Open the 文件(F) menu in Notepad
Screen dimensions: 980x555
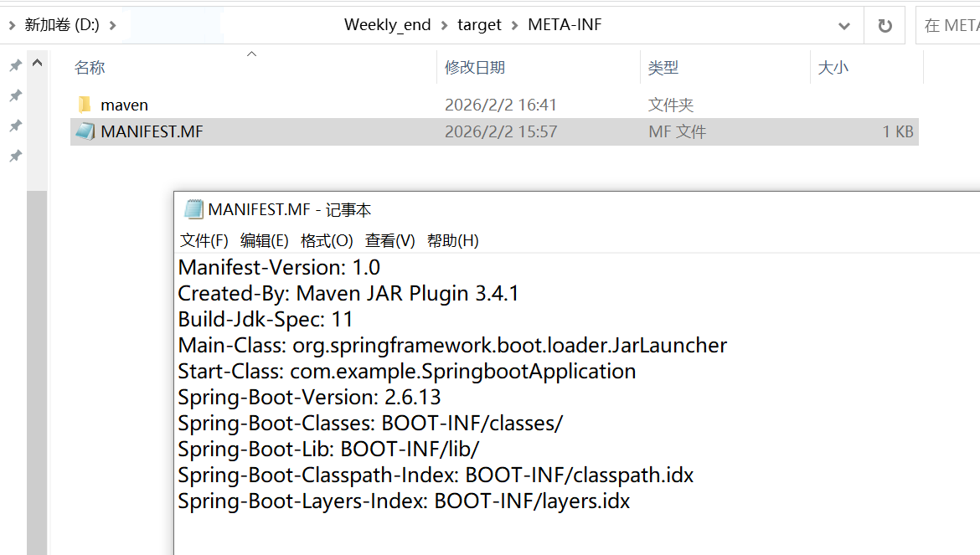click(x=204, y=241)
